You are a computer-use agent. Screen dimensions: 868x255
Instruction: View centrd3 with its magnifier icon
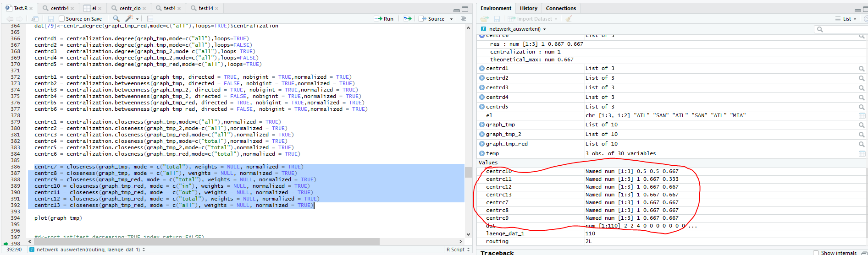pos(862,88)
